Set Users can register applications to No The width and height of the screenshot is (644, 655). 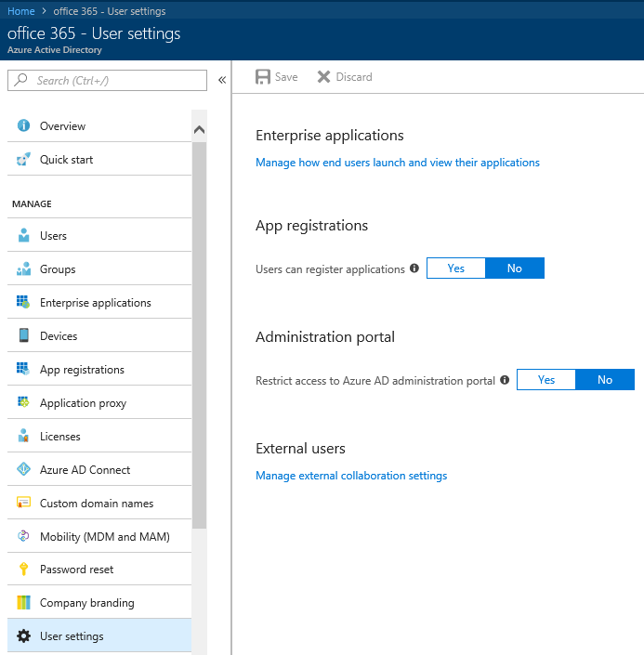tap(515, 269)
